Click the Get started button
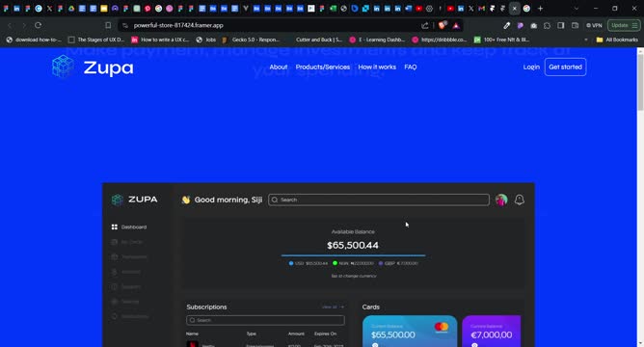This screenshot has height=347, width=644. pos(565,67)
